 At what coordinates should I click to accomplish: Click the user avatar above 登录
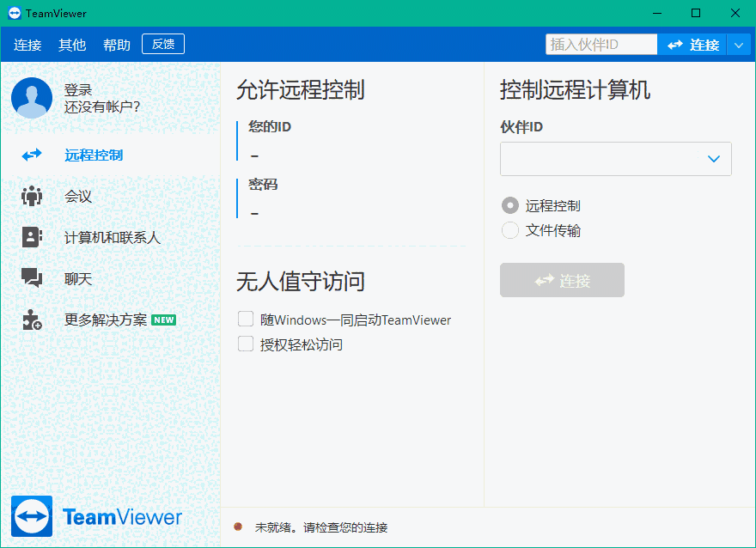coord(31,98)
